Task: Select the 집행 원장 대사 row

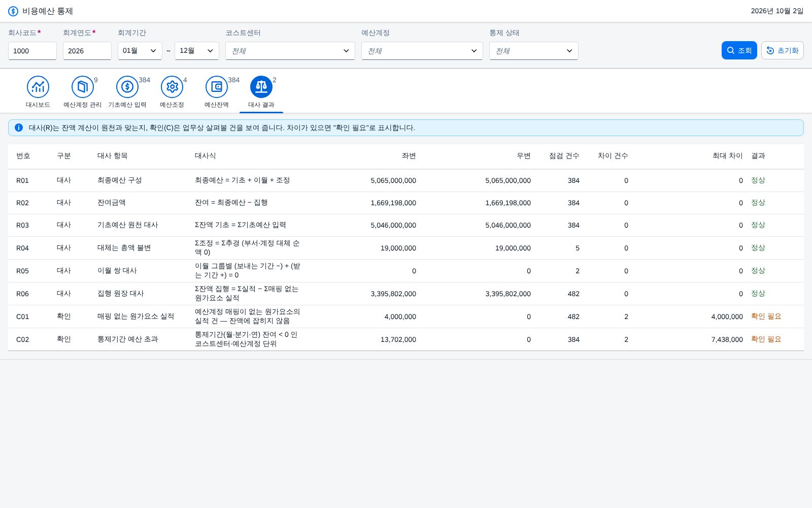Action: pyautogui.click(x=406, y=294)
